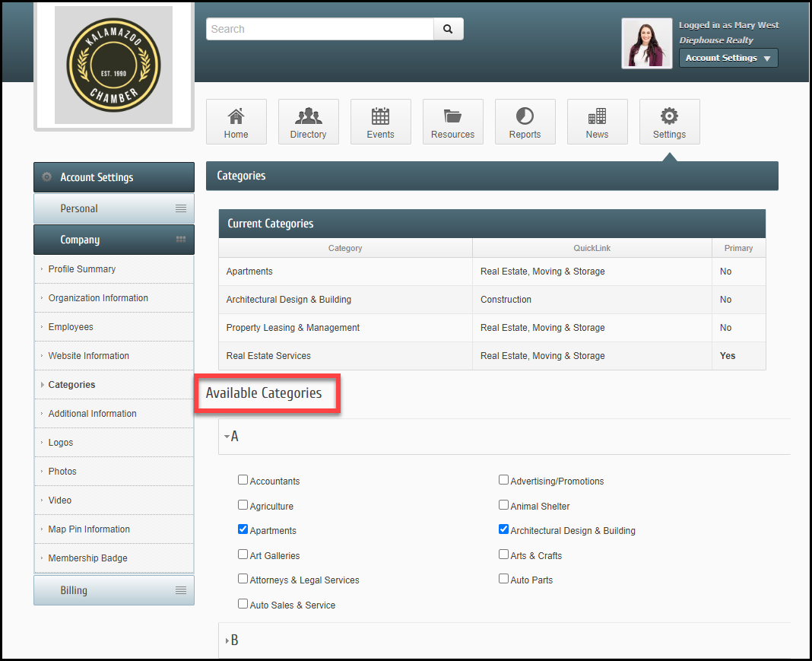Open Profile Summary in sidebar

[82, 269]
